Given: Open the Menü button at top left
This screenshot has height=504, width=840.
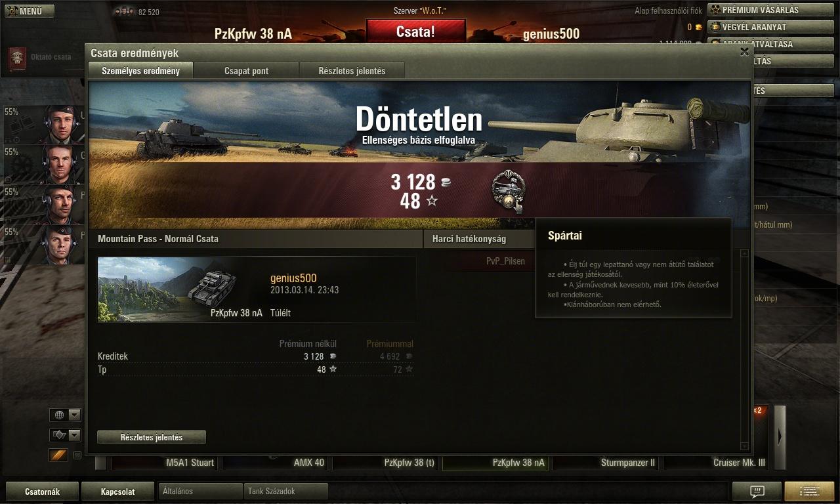Looking at the screenshot, I should point(28,11).
